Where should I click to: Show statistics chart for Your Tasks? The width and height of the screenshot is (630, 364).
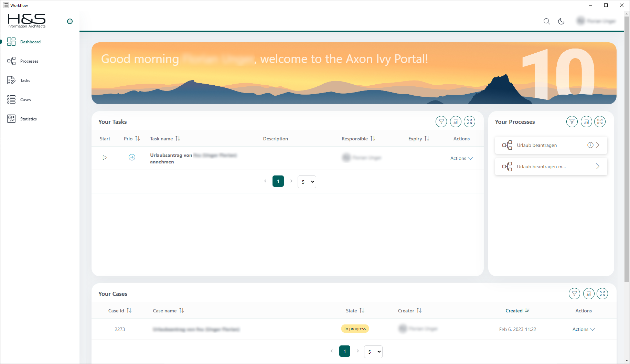click(x=456, y=121)
